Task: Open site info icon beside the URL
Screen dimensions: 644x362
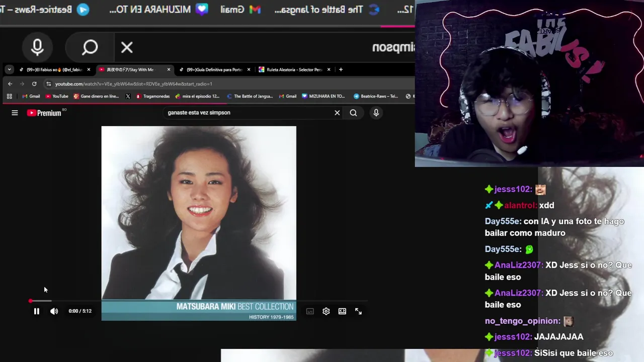Action: click(x=48, y=84)
